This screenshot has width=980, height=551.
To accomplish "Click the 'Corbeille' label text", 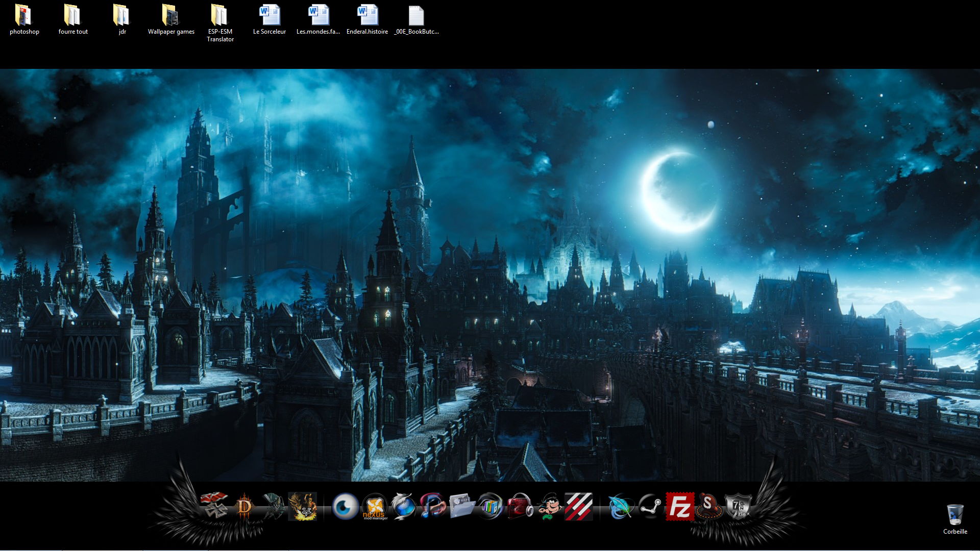I will pos(955,532).
